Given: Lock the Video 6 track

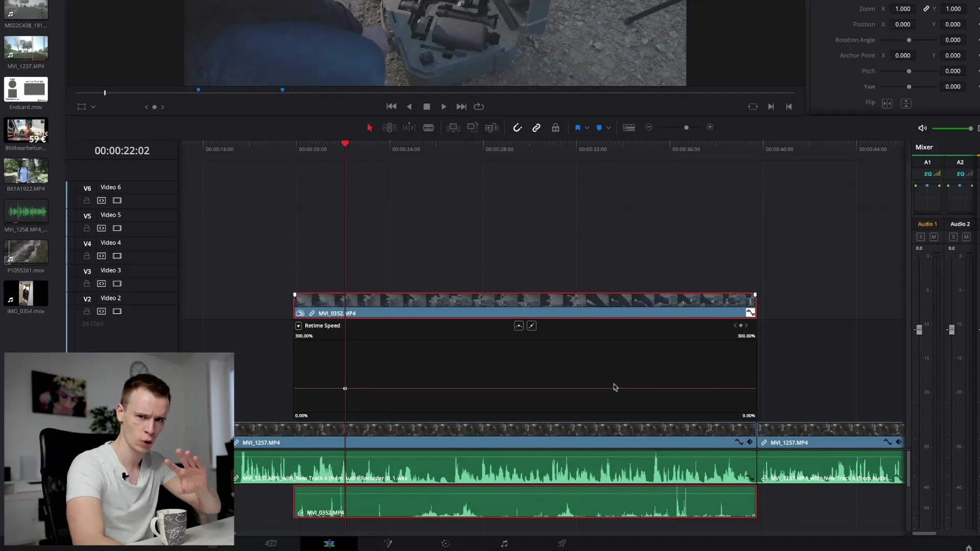Looking at the screenshot, I should pos(87,201).
